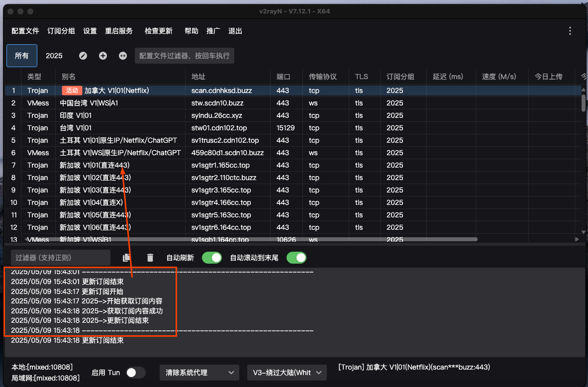588x387 pixels.
Task: Click log line 2025->获取订阅内容成功
Action: tap(87, 310)
